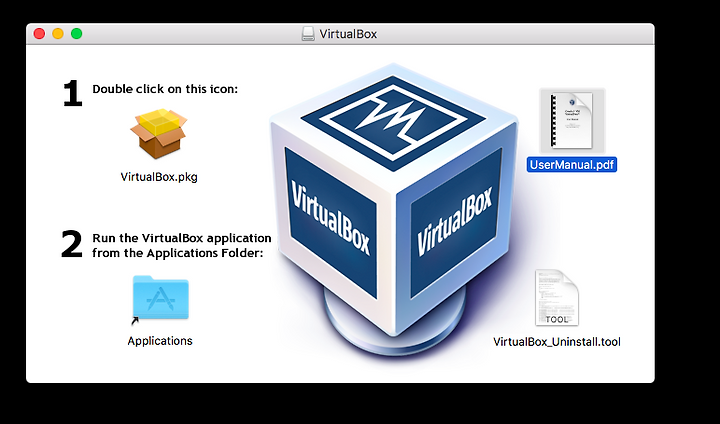Select the UserManual.pdf document icon
The width and height of the screenshot is (720, 424).
pos(572,121)
